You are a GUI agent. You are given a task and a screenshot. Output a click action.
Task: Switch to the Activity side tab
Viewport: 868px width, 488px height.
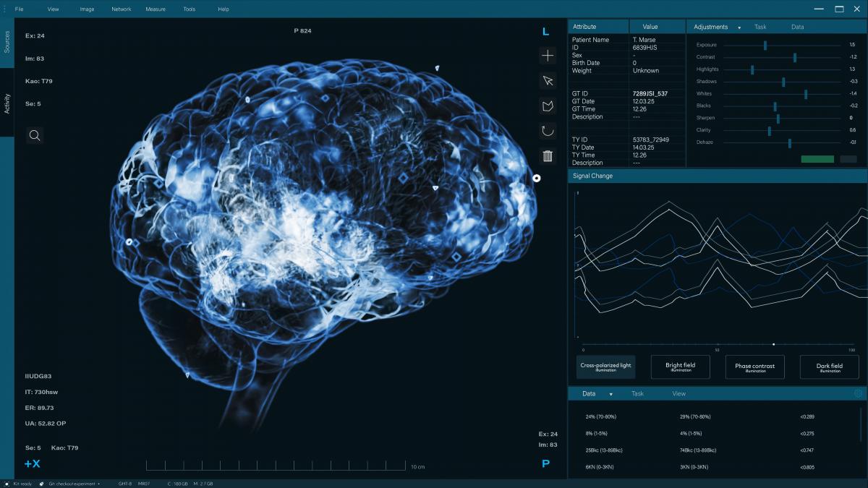tap(7, 103)
